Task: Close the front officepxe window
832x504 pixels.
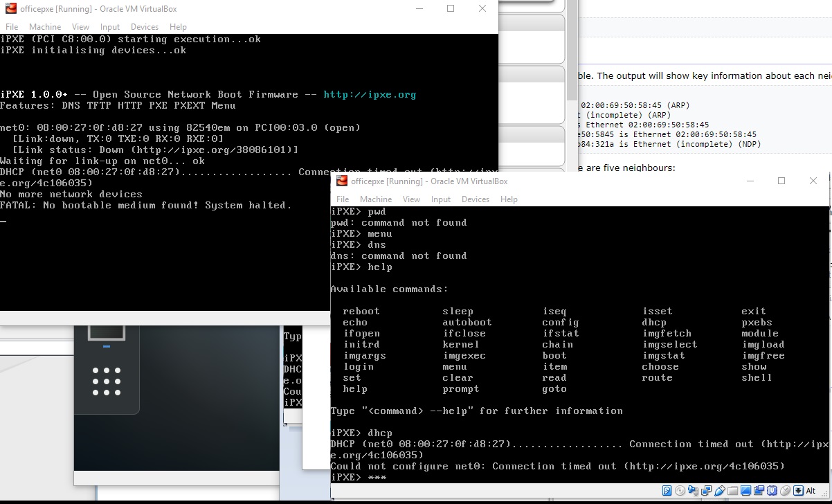Action: point(813,181)
